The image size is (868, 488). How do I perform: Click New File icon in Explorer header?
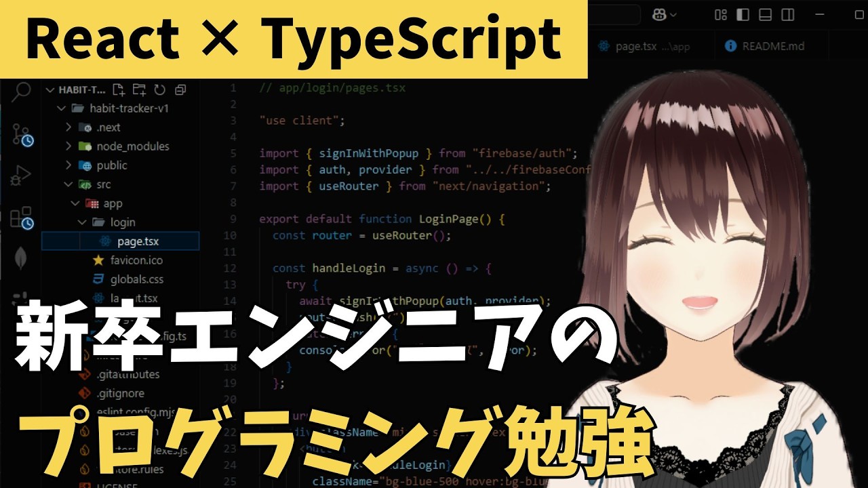coord(119,89)
